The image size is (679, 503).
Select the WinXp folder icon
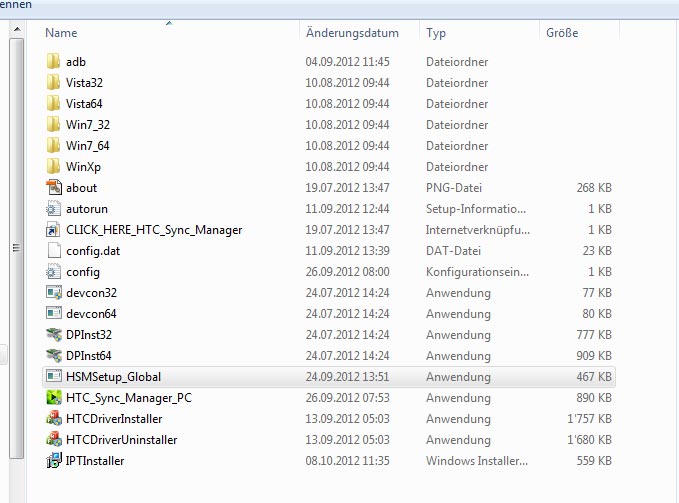53,166
